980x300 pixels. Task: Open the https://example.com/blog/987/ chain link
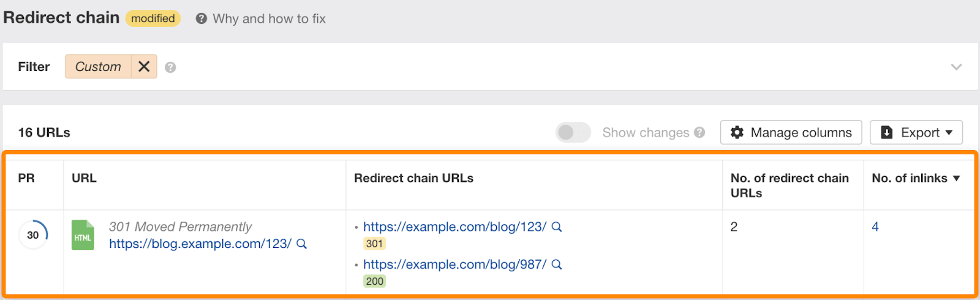tap(454, 264)
